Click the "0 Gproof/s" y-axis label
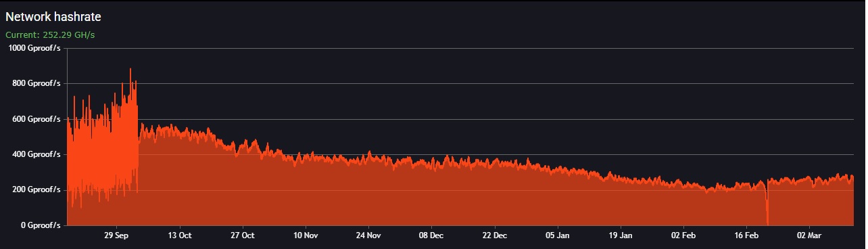868x249 pixels. tap(40, 225)
